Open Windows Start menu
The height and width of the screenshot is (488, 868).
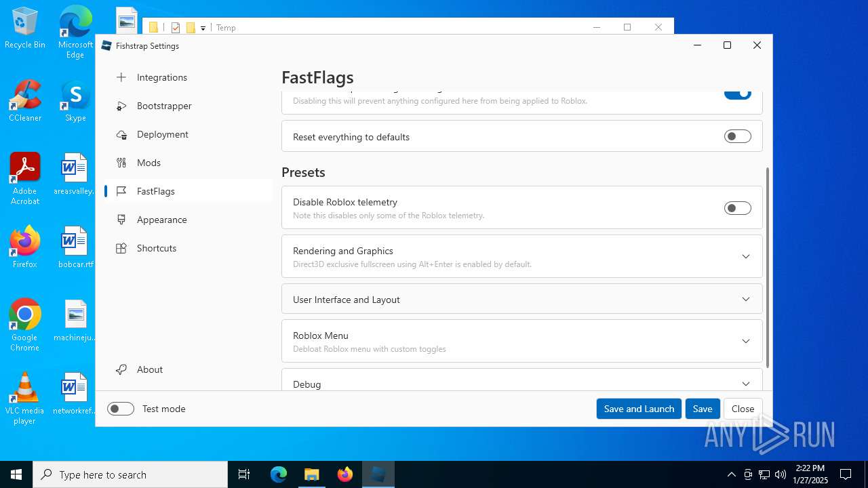[x=16, y=474]
